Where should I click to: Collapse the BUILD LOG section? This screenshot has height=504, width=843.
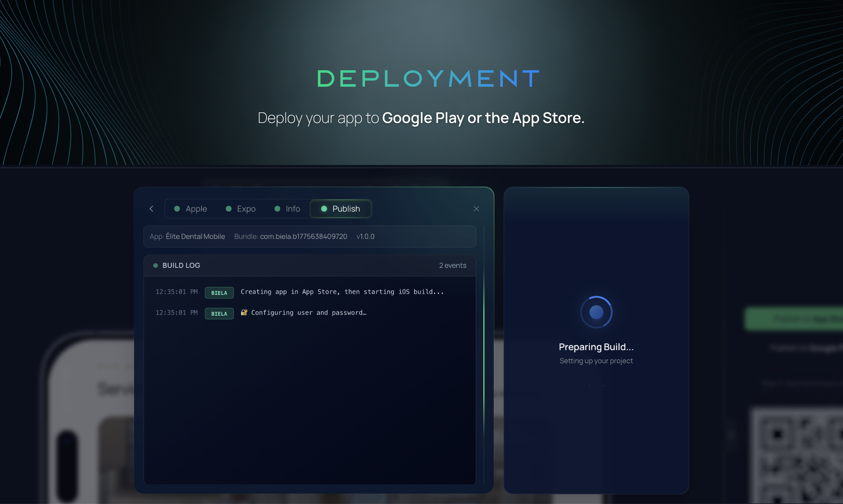click(181, 265)
